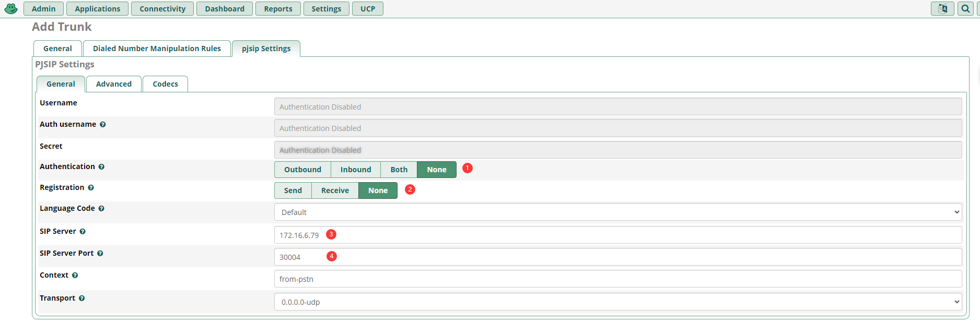Select the pjsip Settings tab
The height and width of the screenshot is (334, 980).
click(x=266, y=49)
